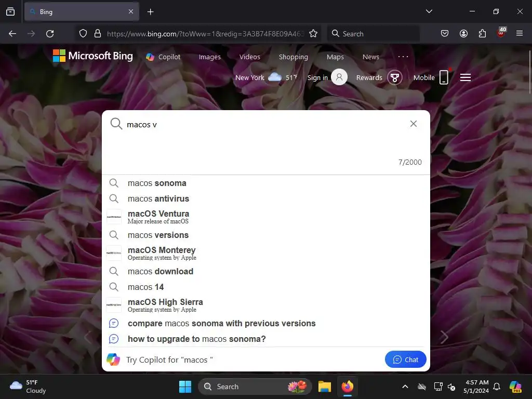Click the search magnifier in Bing box

(x=116, y=124)
